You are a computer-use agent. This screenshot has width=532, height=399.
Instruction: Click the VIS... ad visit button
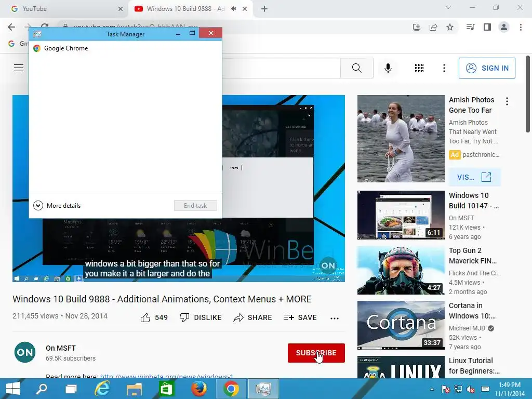pos(475,177)
